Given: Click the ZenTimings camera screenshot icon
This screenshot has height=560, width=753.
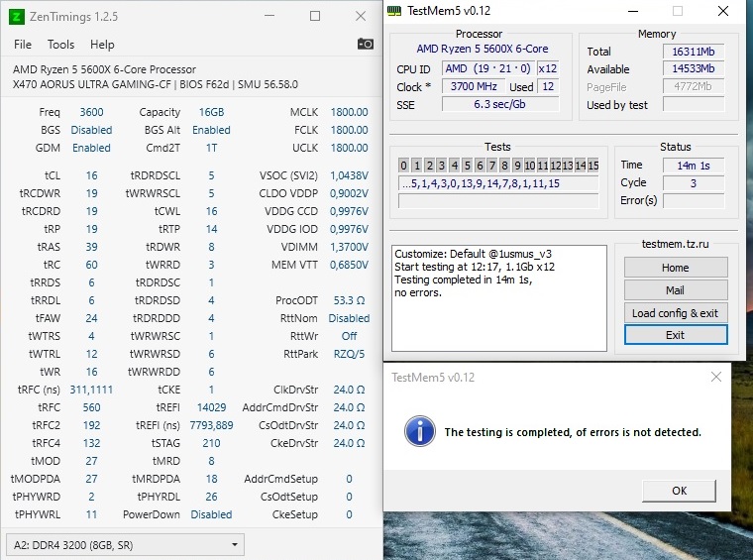Looking at the screenshot, I should point(366,45).
